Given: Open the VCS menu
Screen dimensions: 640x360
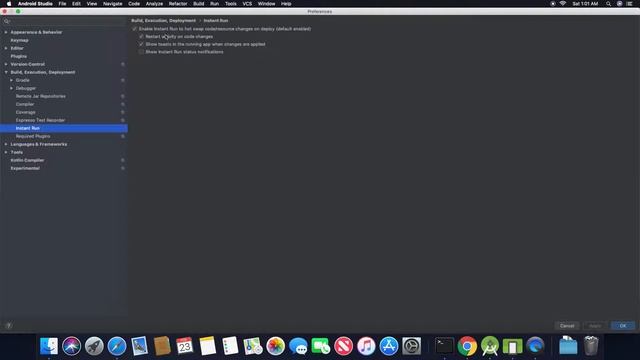Looking at the screenshot, I should point(247,4).
